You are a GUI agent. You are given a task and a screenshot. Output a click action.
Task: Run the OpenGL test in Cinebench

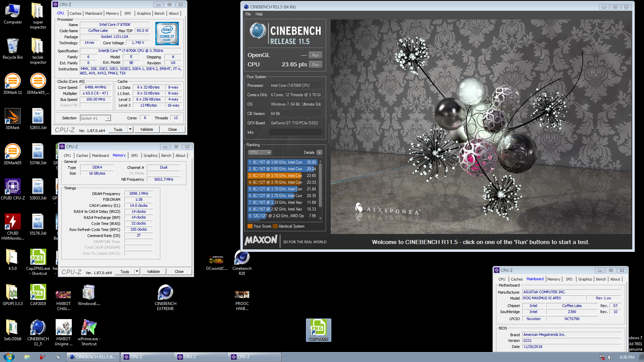click(316, 55)
